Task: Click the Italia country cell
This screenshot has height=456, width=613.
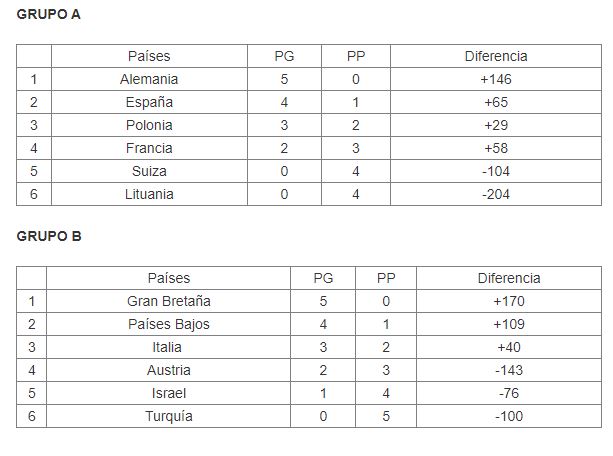Action: tap(168, 347)
